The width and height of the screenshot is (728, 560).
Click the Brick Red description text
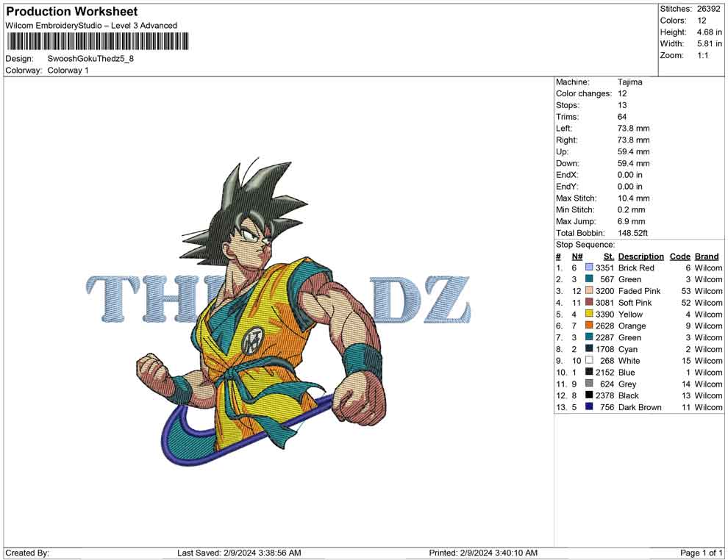(636, 268)
